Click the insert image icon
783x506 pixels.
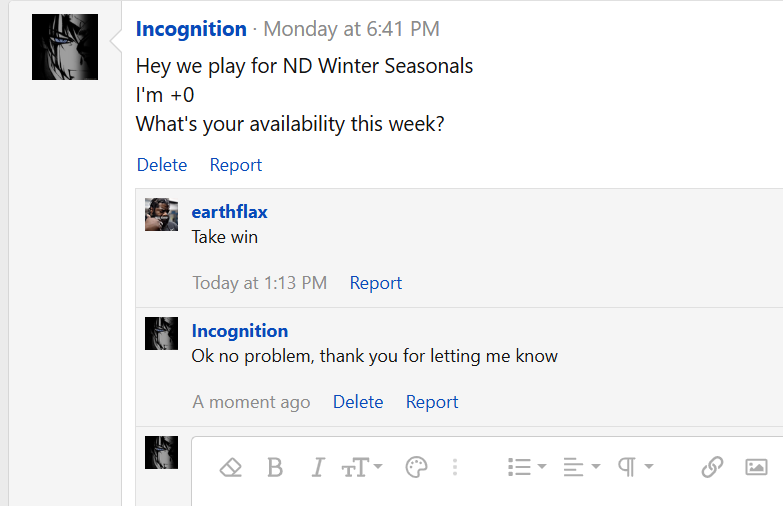point(756,467)
